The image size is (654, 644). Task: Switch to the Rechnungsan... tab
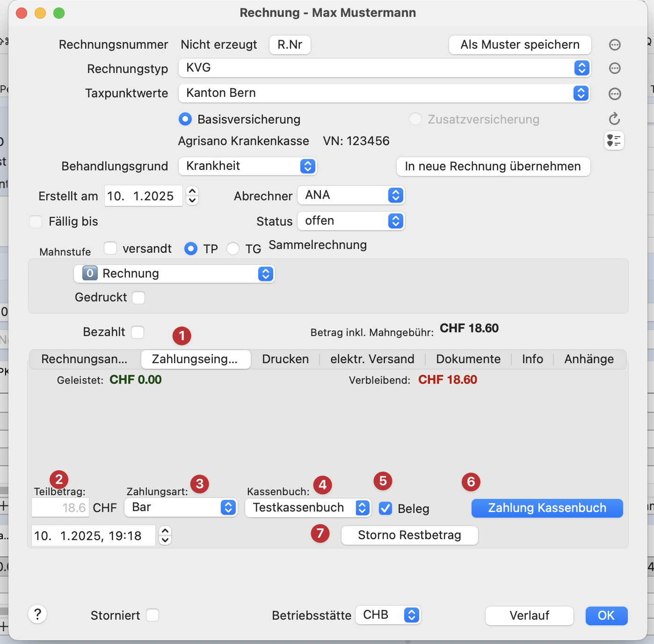[x=84, y=359]
